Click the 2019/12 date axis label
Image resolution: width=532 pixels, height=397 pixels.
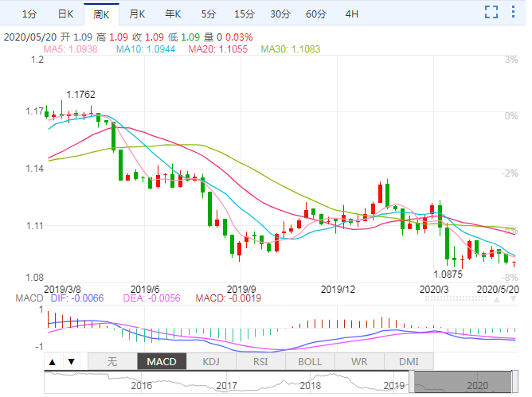pyautogui.click(x=338, y=290)
